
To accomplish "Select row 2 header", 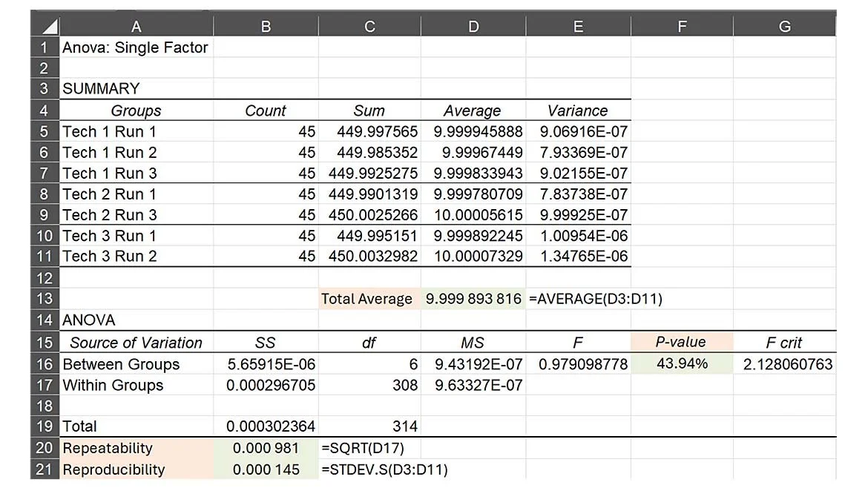I will coord(45,68).
